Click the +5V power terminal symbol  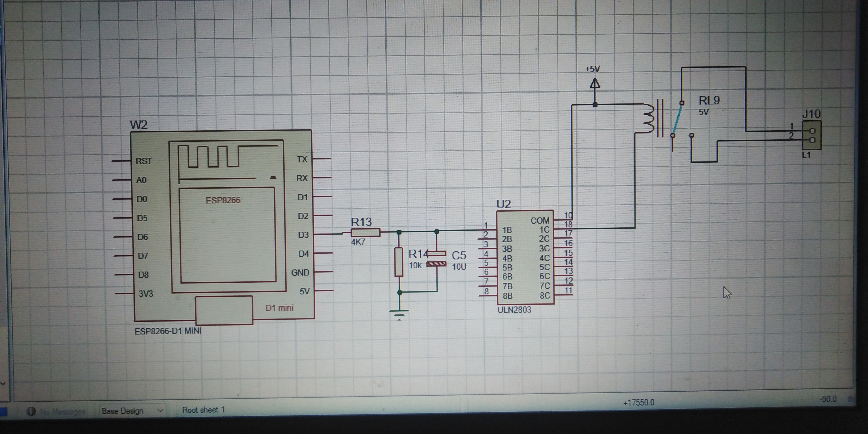(x=595, y=83)
